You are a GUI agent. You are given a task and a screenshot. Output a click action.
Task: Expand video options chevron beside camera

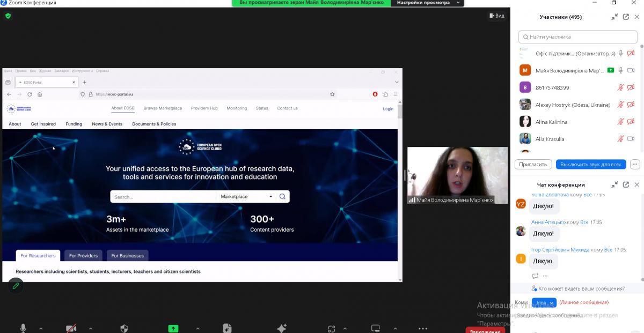(90, 329)
